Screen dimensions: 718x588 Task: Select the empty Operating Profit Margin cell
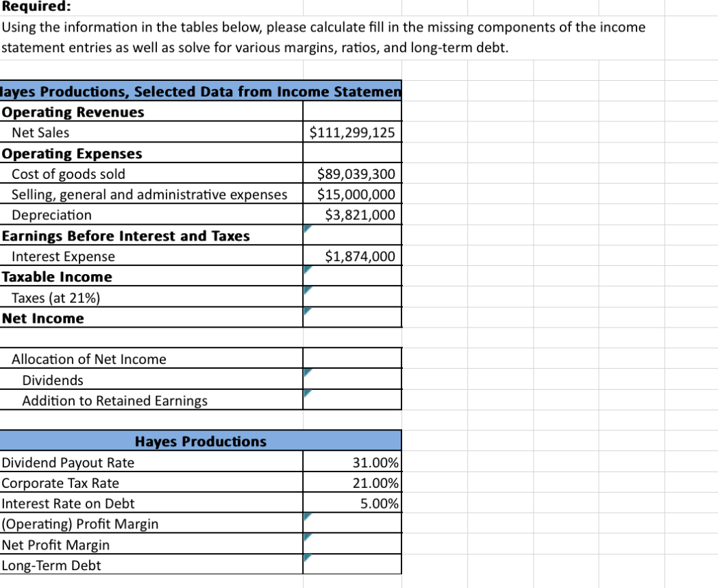point(352,524)
